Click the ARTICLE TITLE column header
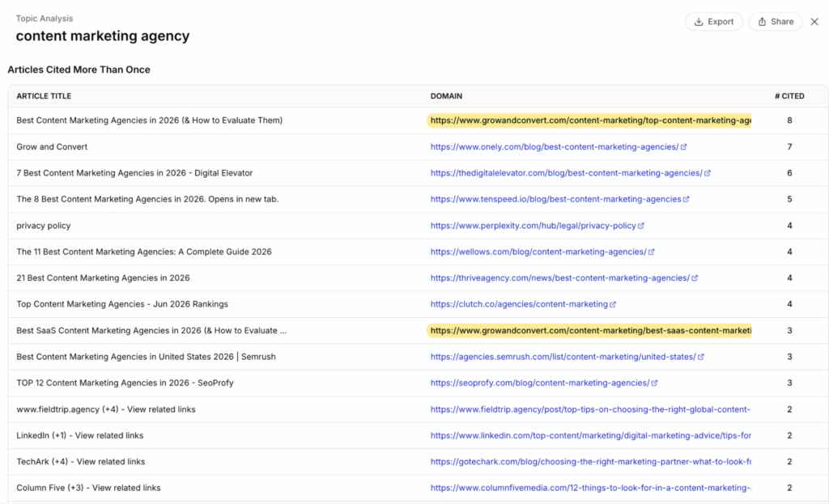This screenshot has height=504, width=829. click(44, 96)
